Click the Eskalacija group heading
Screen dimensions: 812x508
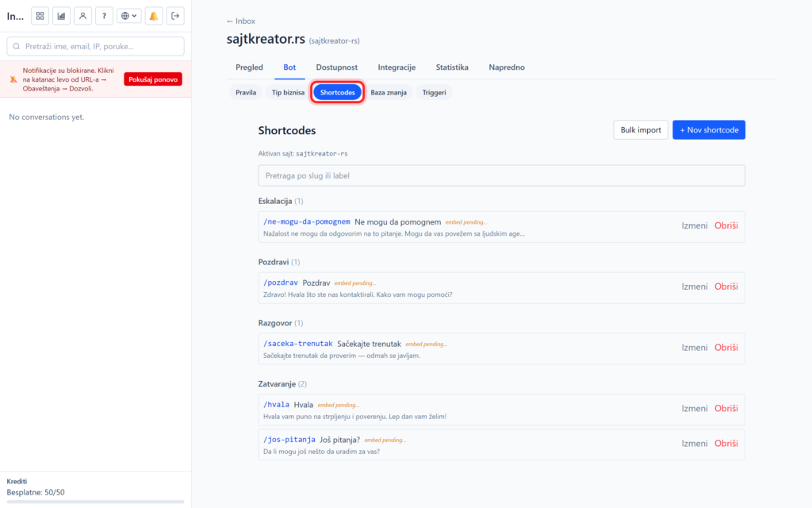click(281, 201)
